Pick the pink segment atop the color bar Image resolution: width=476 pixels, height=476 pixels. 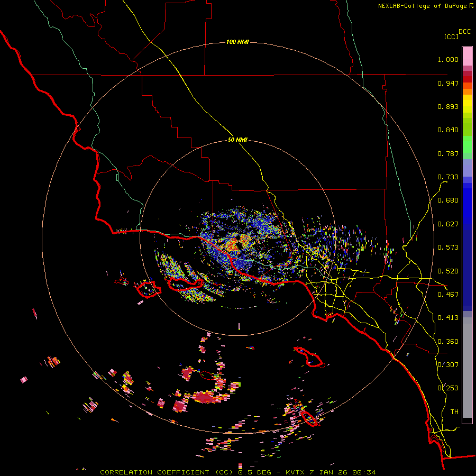click(x=467, y=56)
